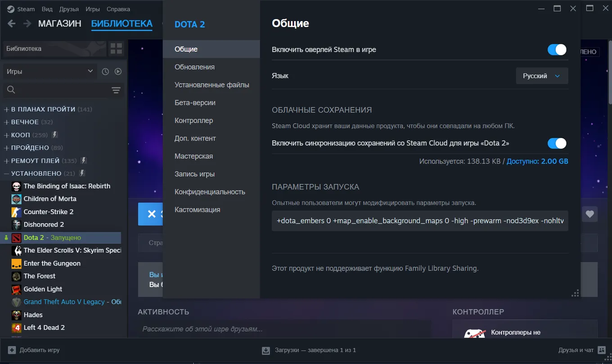Click the Расскажите об этой игре друзьям field

click(284, 329)
